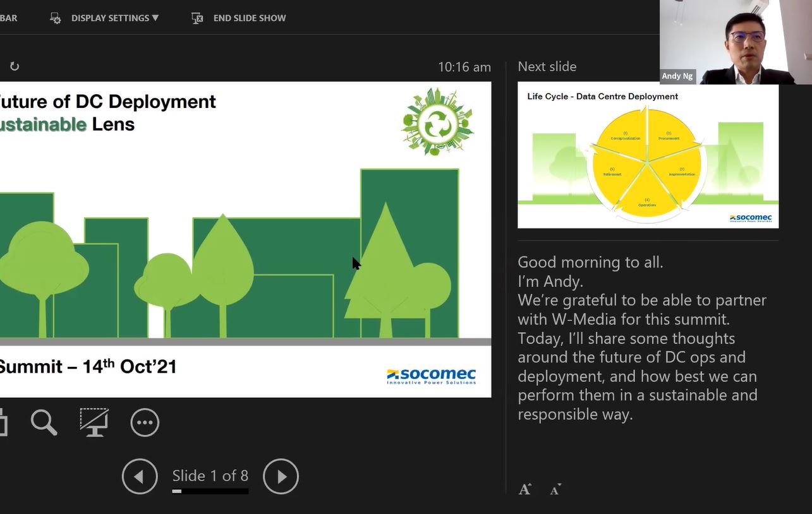Click the Show Taskbar option
The width and height of the screenshot is (812, 514).
[8, 18]
